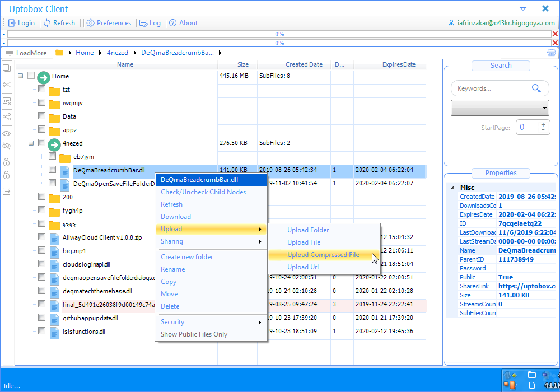The height and width of the screenshot is (392, 560).
Task: Click the green arrow icon beside Home
Action: 44,77
